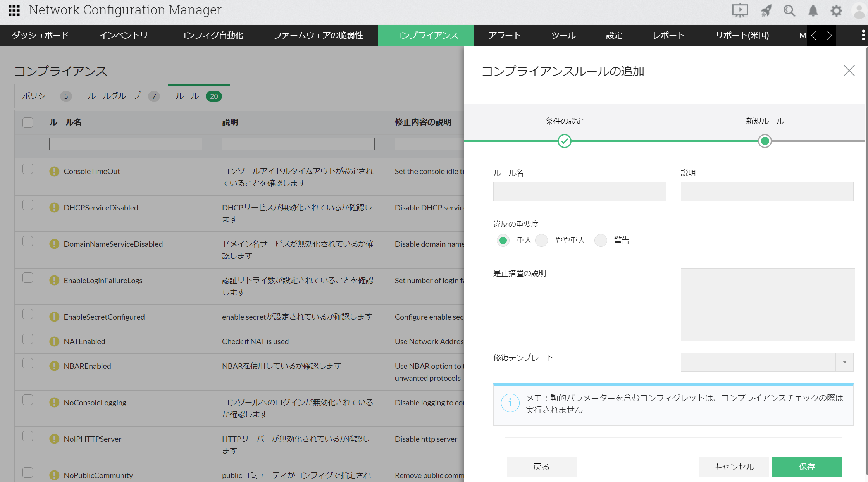Viewport: 868px width, 482px height.
Task: Click the rocket quick-launch icon
Action: 766,10
